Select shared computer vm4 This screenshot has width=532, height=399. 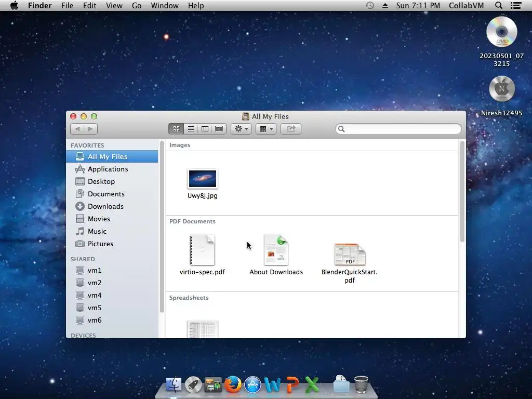112,296
